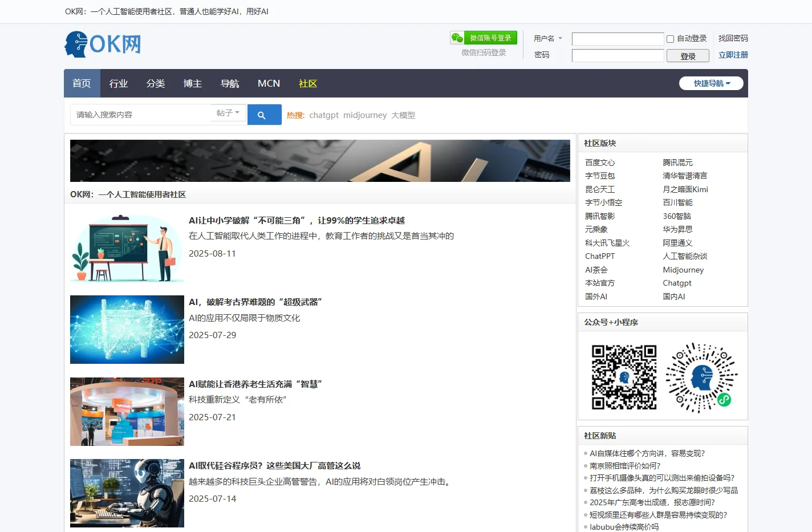The width and height of the screenshot is (812, 532).
Task: Open the 月之暗面Kimi board
Action: coord(685,189)
